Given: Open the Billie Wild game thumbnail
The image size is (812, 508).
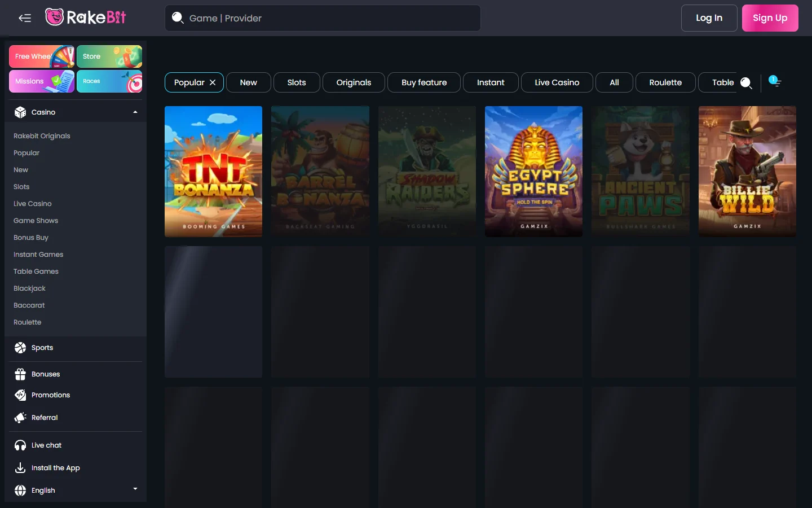Looking at the screenshot, I should click(747, 172).
